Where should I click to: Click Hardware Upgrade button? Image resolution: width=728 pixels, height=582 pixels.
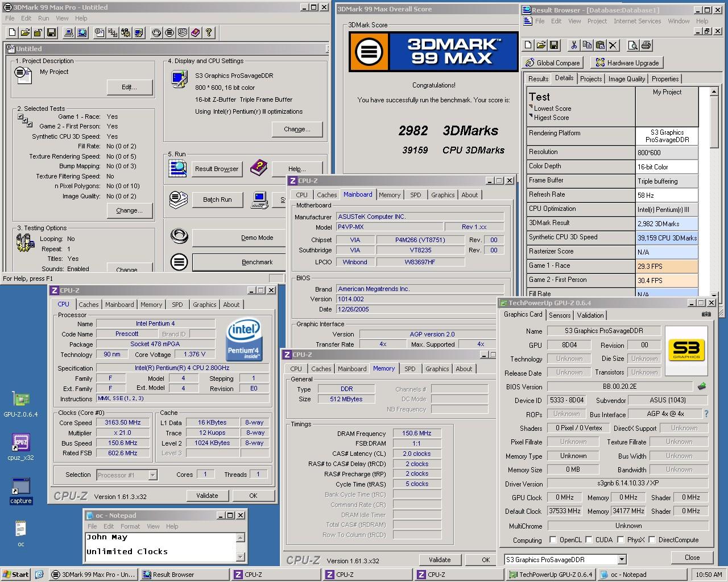tap(627, 63)
